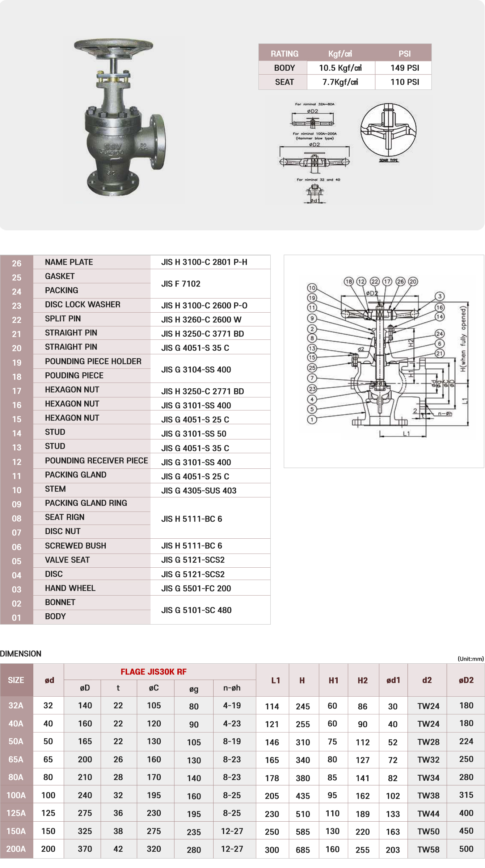The image size is (485, 868).
Task: Click the 'NAME PLATE' part row
Action: click(x=135, y=262)
